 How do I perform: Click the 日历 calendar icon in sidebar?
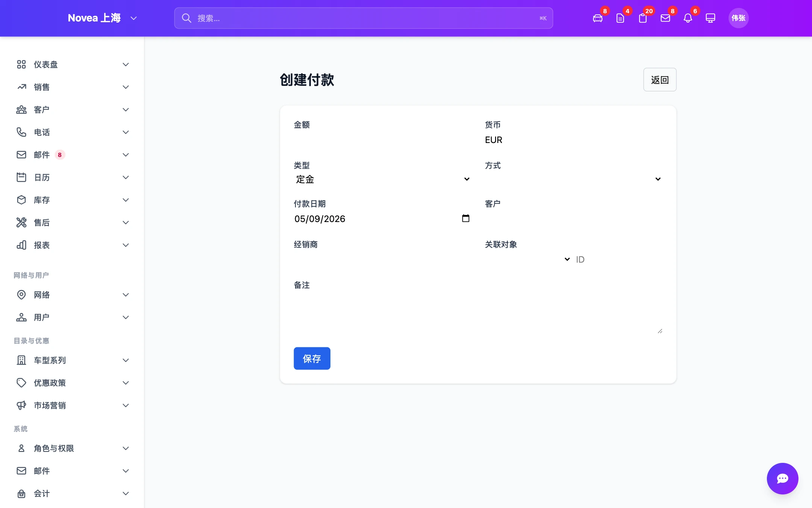point(21,177)
